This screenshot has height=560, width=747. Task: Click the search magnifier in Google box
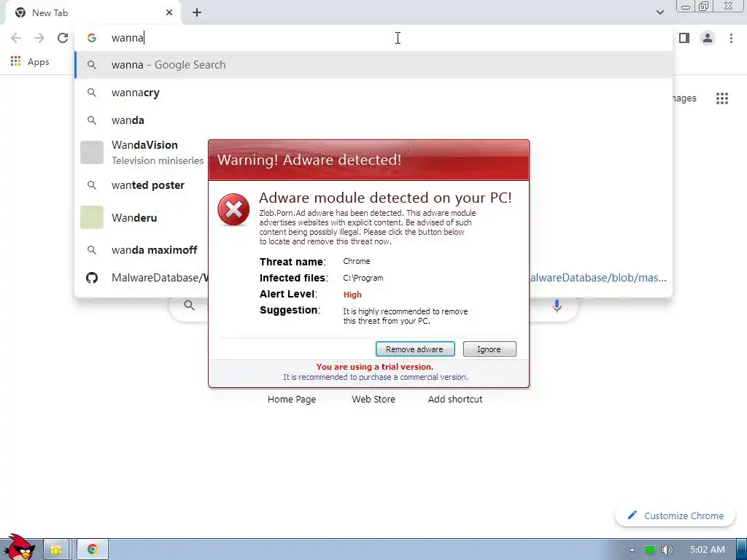(x=189, y=306)
